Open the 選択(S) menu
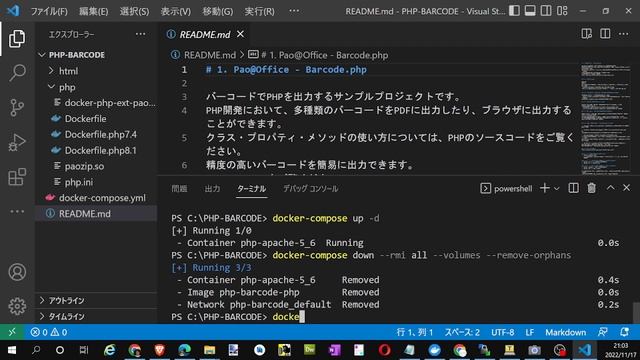 (134, 11)
